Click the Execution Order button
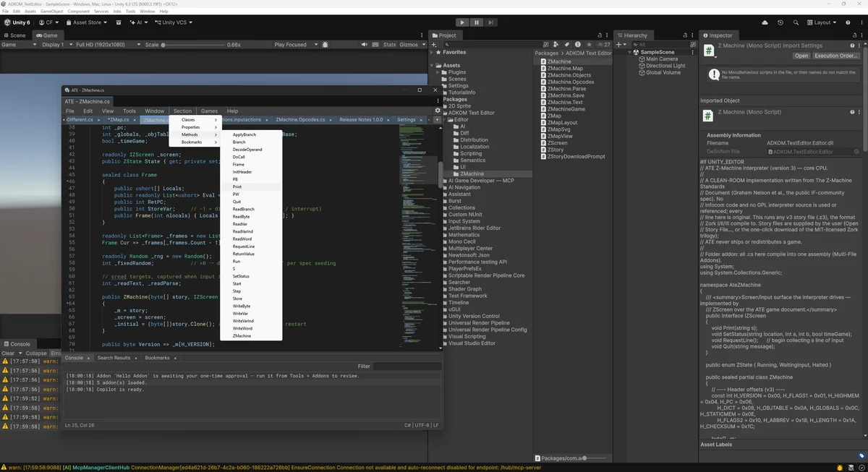This screenshot has height=472, width=868. (836, 56)
